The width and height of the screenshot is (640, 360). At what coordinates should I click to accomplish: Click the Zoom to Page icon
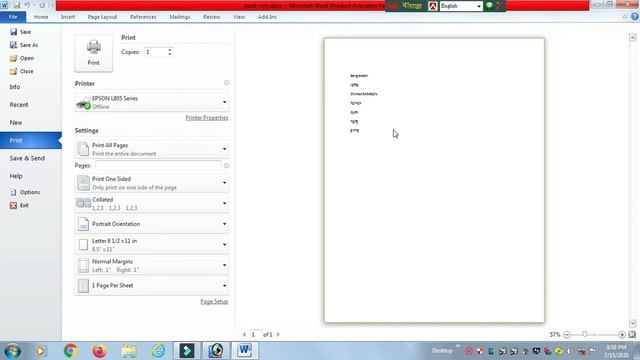632,334
